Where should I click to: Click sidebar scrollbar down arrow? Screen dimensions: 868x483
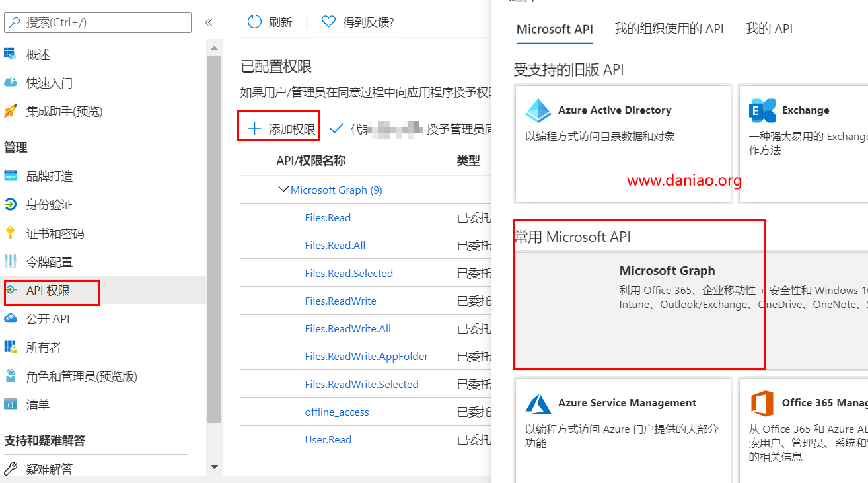[214, 466]
